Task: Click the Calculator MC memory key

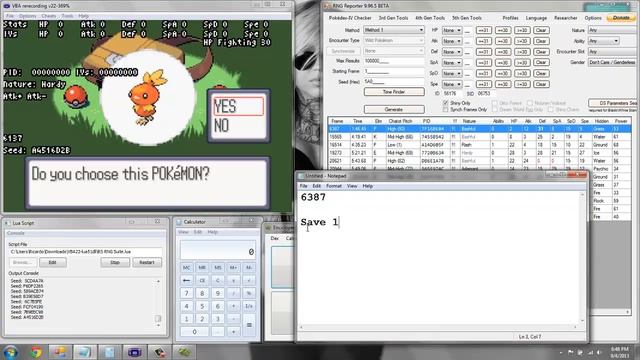Action: (x=187, y=267)
